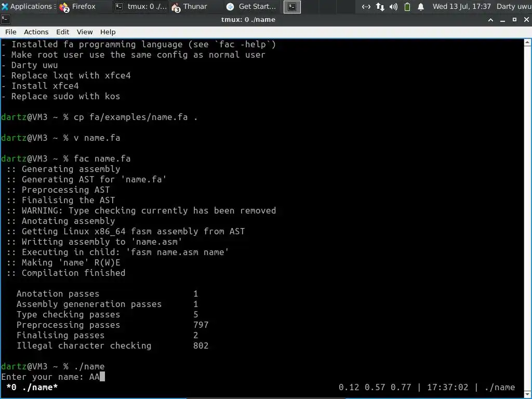Click the Thunar icon in taskbar
Screen dimensions: 532x399
176,7
